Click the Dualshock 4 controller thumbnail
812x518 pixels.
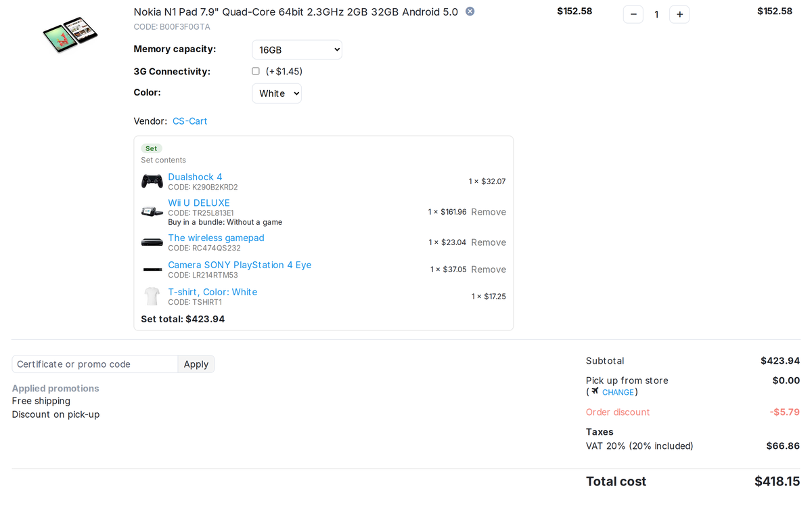click(x=152, y=181)
